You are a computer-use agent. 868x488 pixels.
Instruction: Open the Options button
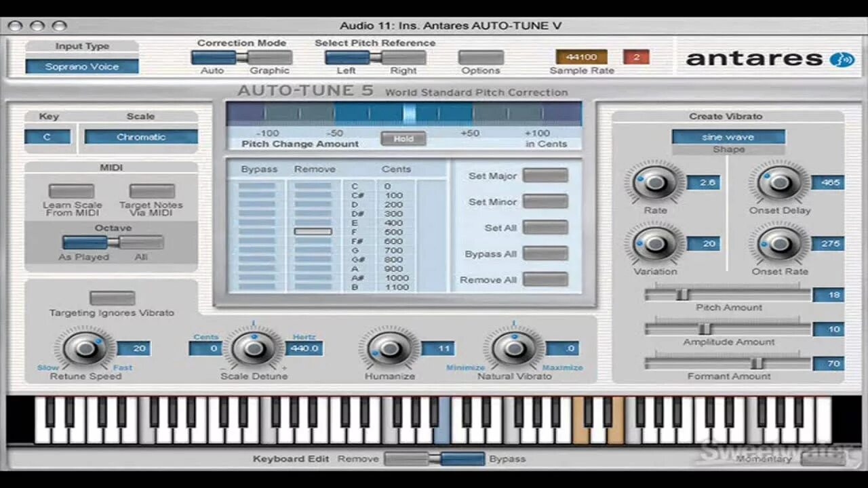pyautogui.click(x=481, y=58)
